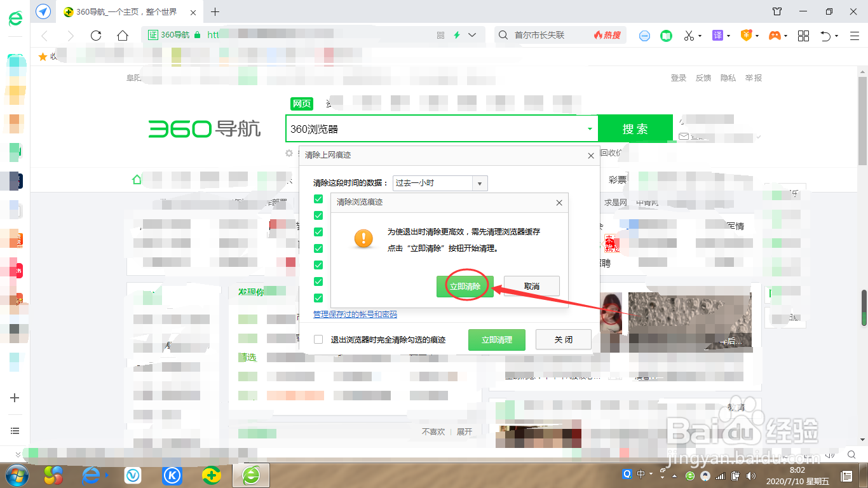Click the settings gear beneath the search box

pos(289,153)
